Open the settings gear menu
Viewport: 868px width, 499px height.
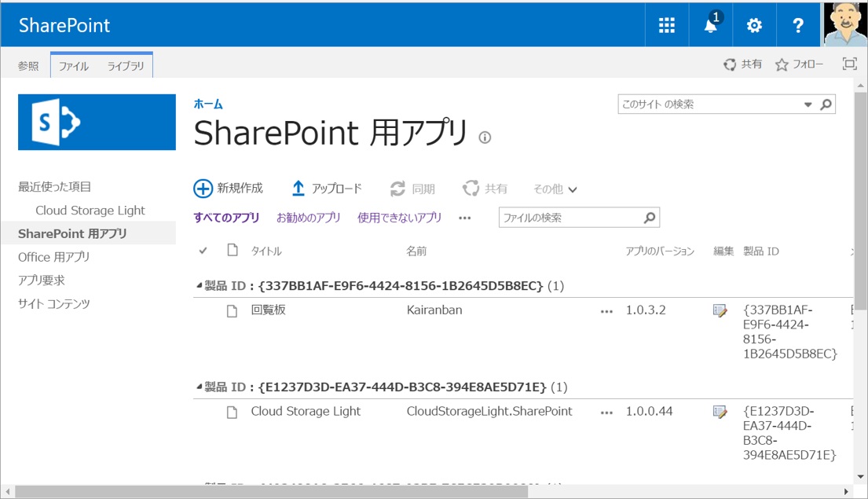753,24
